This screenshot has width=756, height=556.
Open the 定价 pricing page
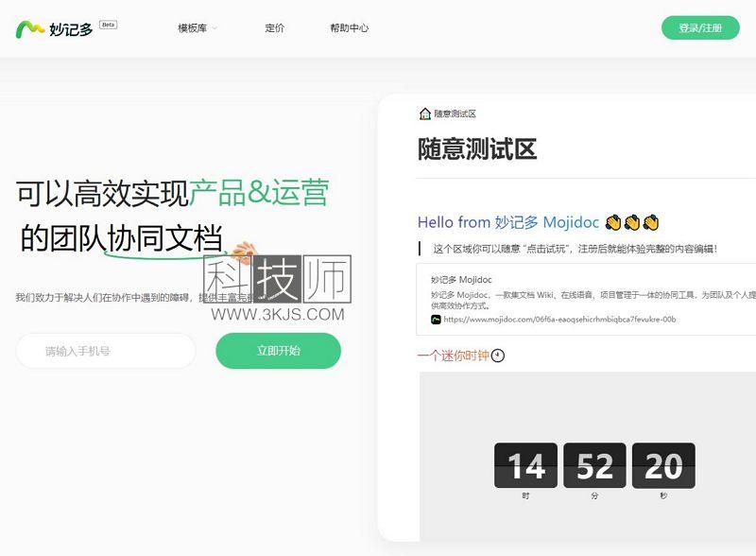pyautogui.click(x=275, y=28)
